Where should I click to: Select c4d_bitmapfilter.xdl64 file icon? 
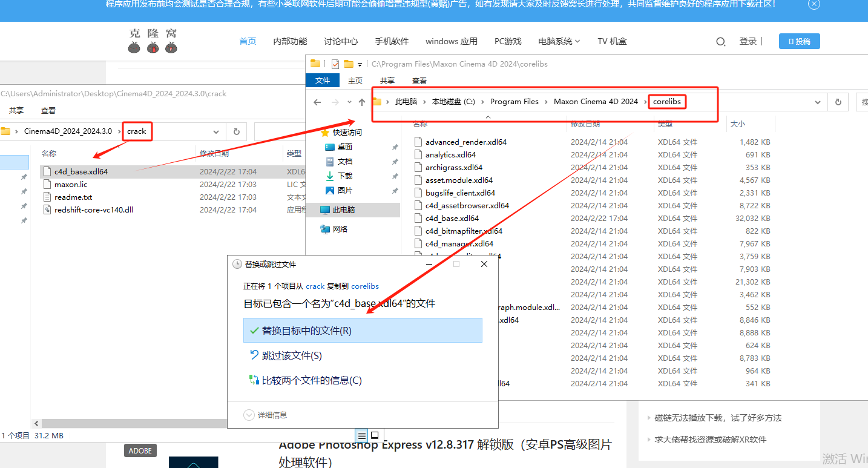(418, 231)
